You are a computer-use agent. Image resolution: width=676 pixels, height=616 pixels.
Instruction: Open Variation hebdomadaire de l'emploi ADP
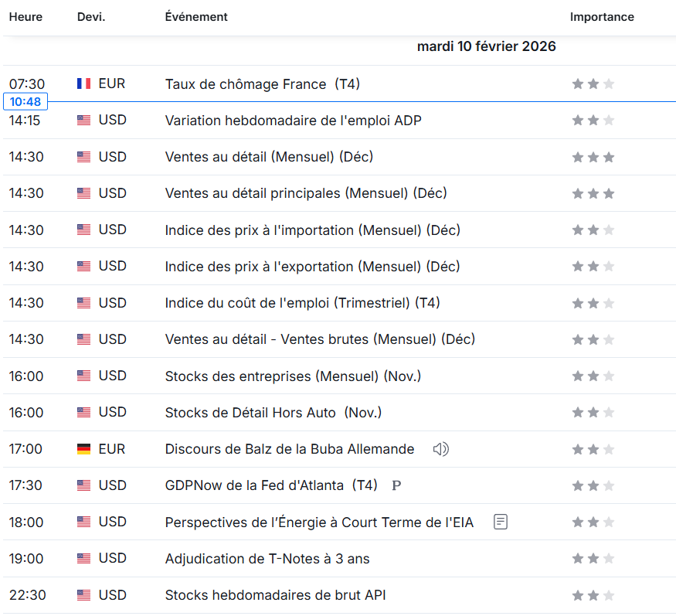(x=293, y=121)
